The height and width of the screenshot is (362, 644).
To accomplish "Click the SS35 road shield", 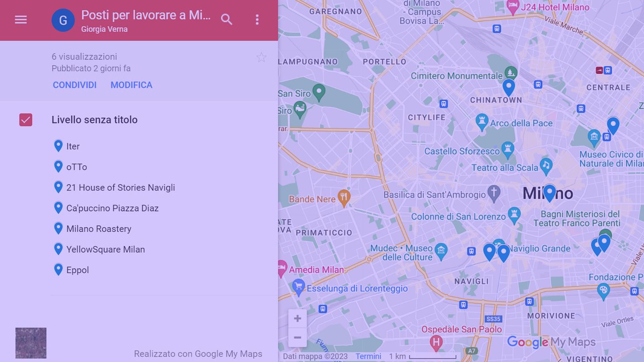I will 493,319.
